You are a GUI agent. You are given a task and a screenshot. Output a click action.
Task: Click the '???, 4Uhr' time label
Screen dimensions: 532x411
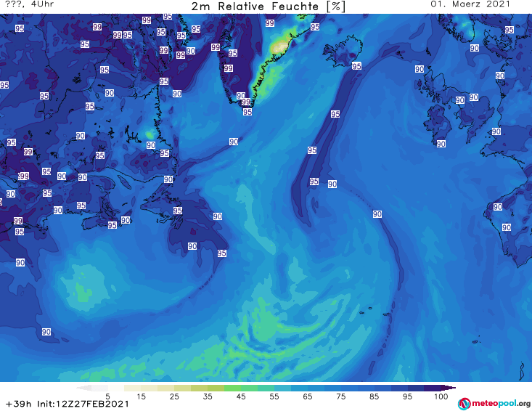(x=30, y=4)
